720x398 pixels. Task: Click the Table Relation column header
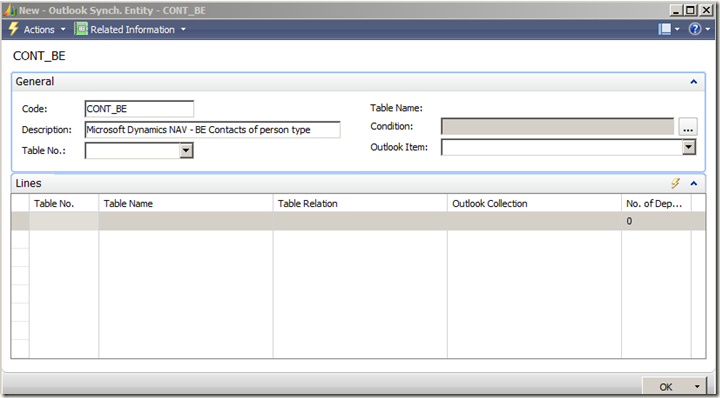point(360,203)
